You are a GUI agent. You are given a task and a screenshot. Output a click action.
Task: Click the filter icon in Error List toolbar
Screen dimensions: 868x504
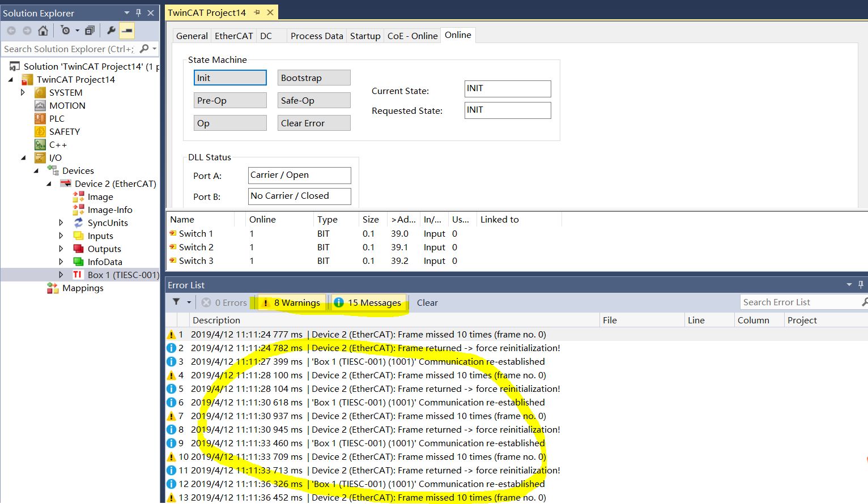(176, 302)
